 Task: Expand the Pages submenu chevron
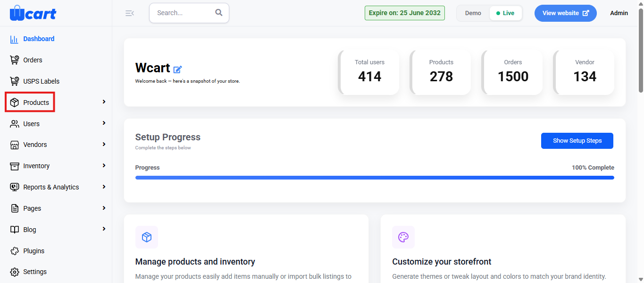(104, 208)
